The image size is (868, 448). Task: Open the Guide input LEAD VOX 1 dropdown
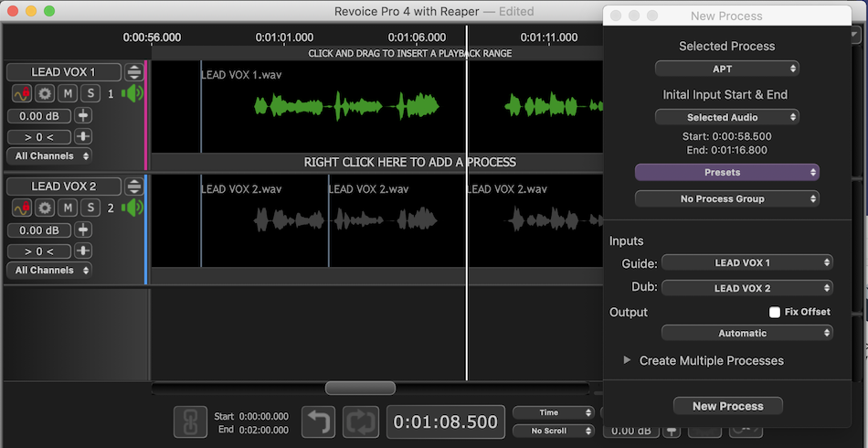746,262
